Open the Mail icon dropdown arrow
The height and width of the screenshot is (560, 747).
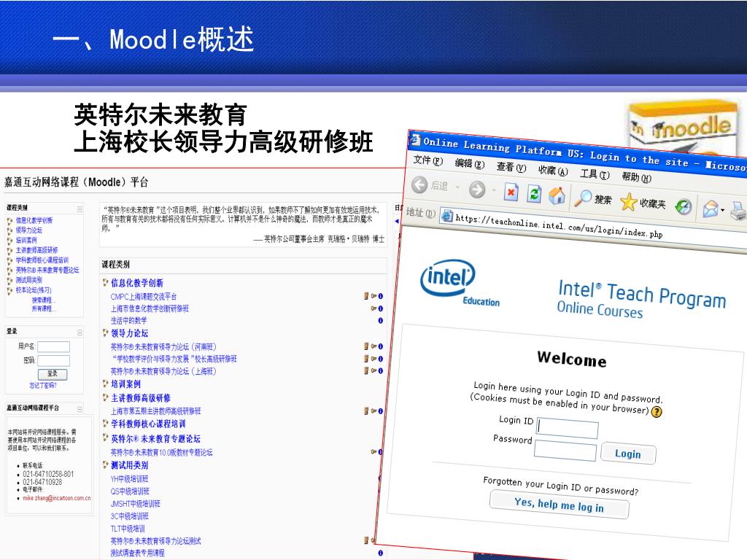pyautogui.click(x=723, y=210)
